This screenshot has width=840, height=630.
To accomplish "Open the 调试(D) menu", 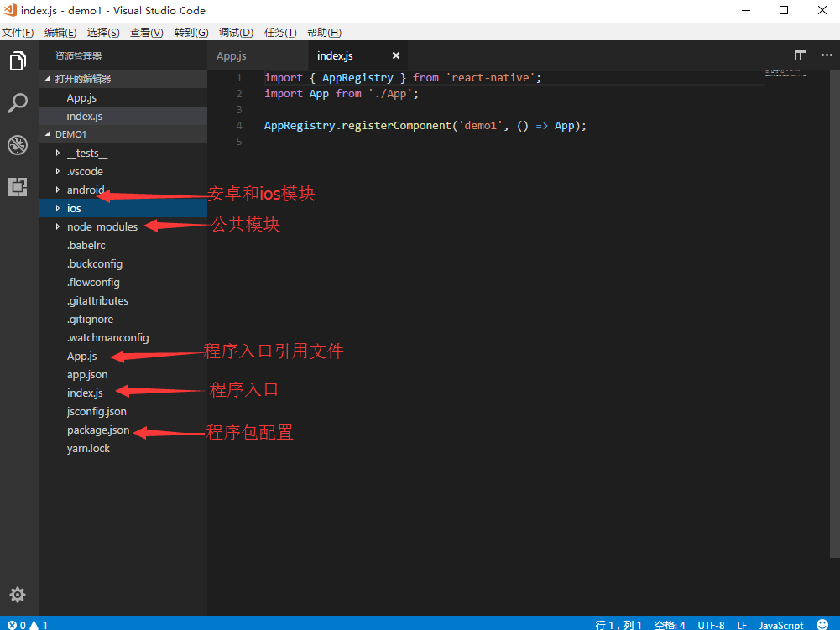I will [236, 33].
